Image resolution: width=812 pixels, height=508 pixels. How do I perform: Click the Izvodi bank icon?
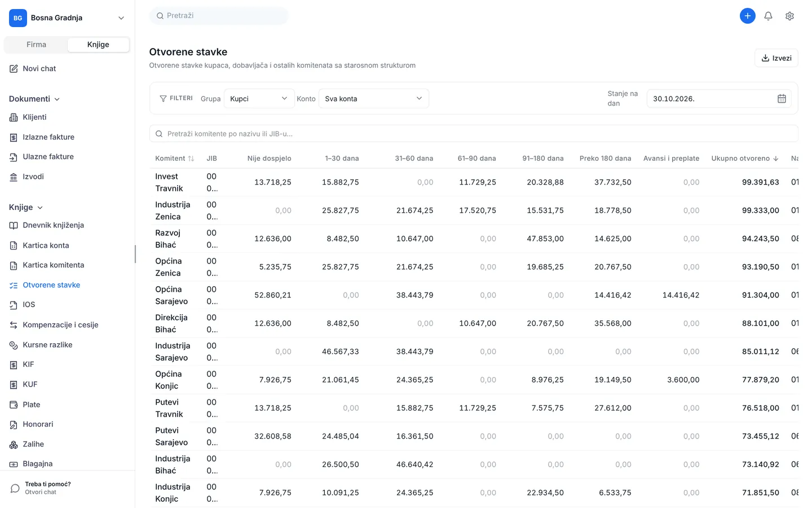[14, 177]
